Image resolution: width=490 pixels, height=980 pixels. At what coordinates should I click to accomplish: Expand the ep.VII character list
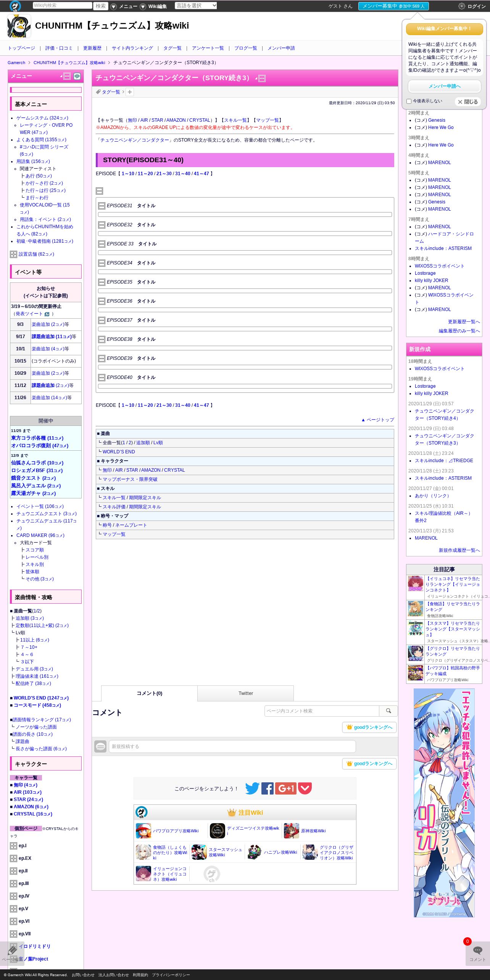[x=13, y=934]
